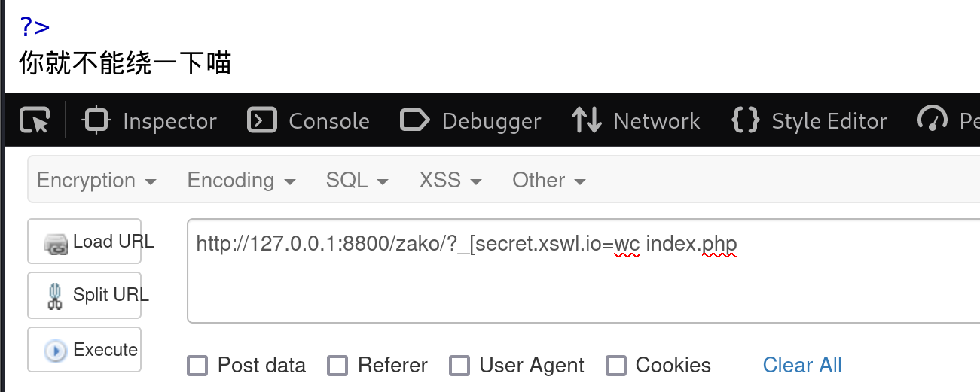Click the Split URL scissors icon
980x392 pixels.
coord(55,296)
